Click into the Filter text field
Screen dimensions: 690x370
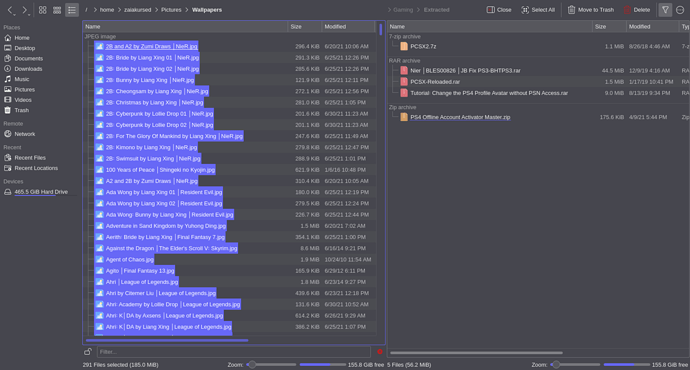(x=234, y=352)
